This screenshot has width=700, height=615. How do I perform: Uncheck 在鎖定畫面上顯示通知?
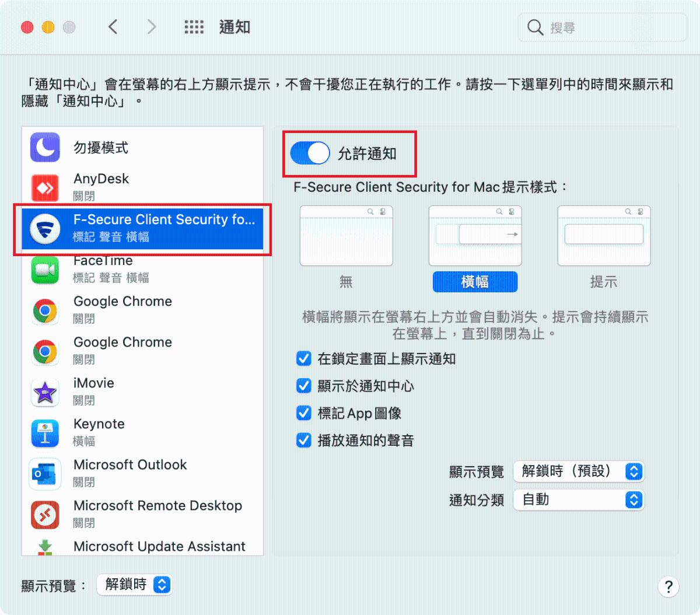click(304, 358)
